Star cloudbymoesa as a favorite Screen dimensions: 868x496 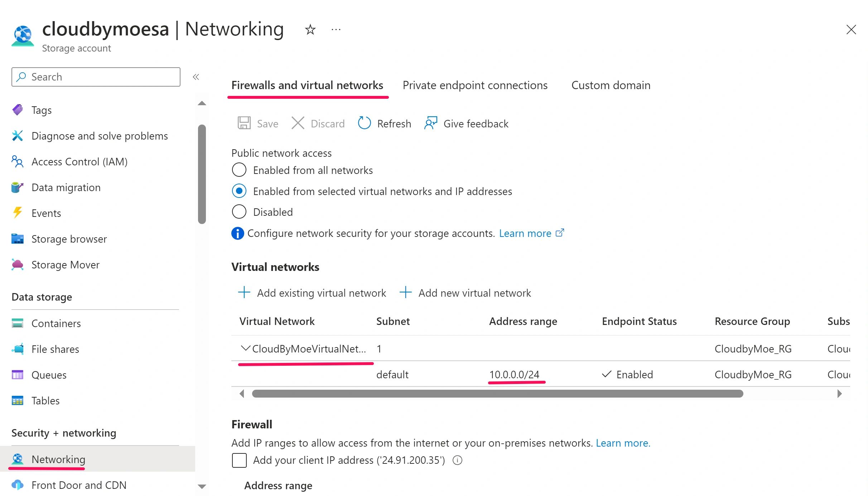[x=310, y=29]
